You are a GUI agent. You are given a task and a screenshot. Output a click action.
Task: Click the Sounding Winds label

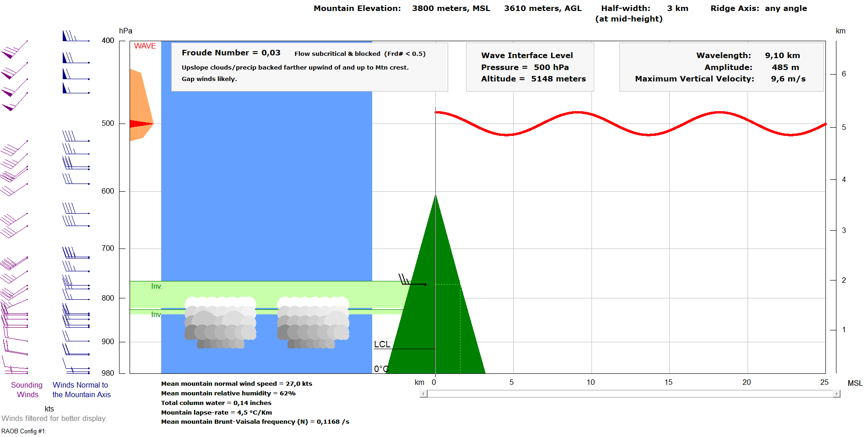click(x=27, y=390)
